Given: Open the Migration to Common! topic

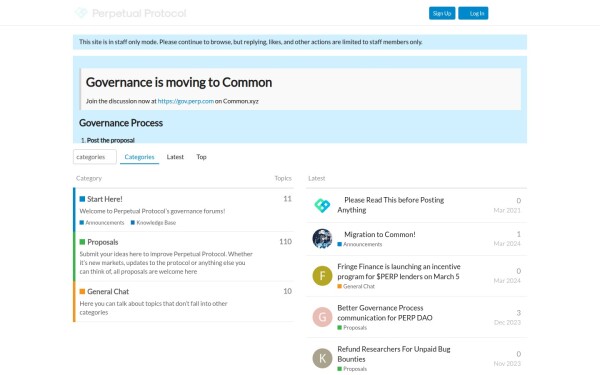Looking at the screenshot, I should pyautogui.click(x=380, y=234).
